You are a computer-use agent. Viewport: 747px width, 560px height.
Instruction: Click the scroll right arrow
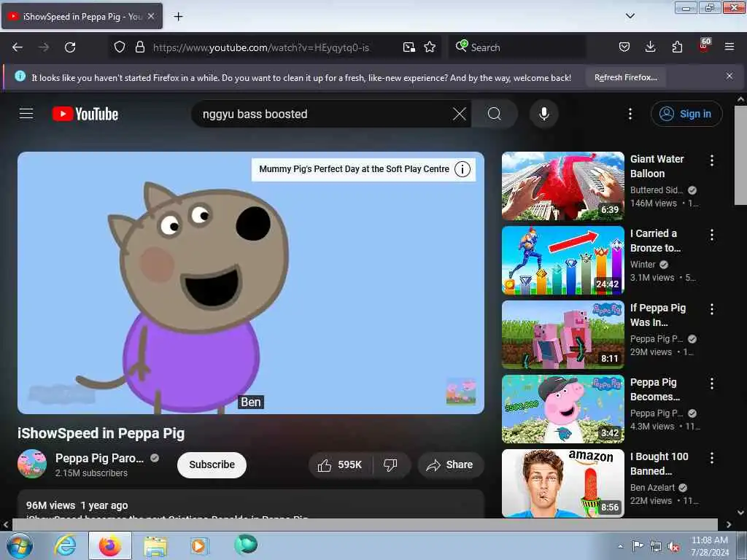(x=729, y=524)
